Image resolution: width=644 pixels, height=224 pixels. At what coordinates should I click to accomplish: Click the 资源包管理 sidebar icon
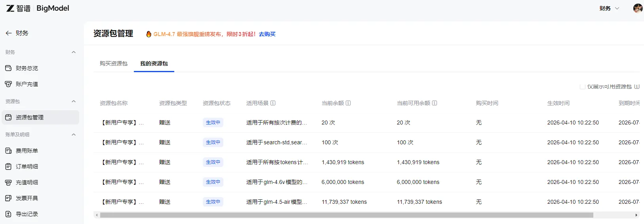click(x=8, y=117)
